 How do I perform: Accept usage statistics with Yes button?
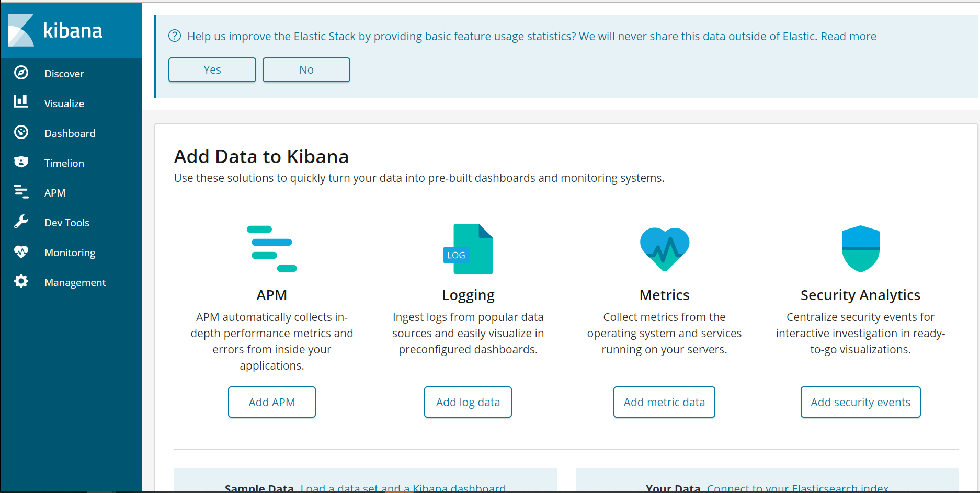pyautogui.click(x=212, y=70)
